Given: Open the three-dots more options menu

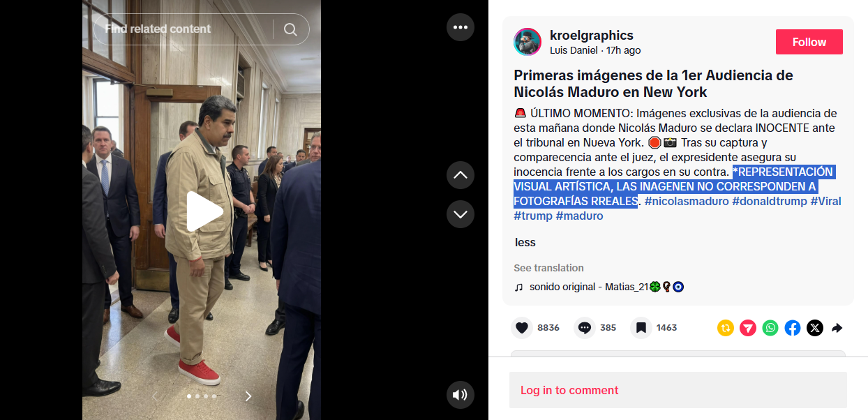Looking at the screenshot, I should pyautogui.click(x=461, y=27).
